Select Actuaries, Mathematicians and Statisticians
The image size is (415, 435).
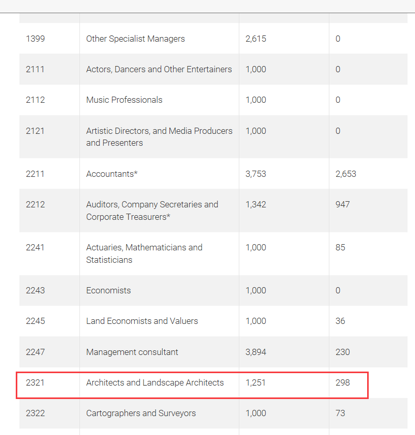pyautogui.click(x=144, y=254)
